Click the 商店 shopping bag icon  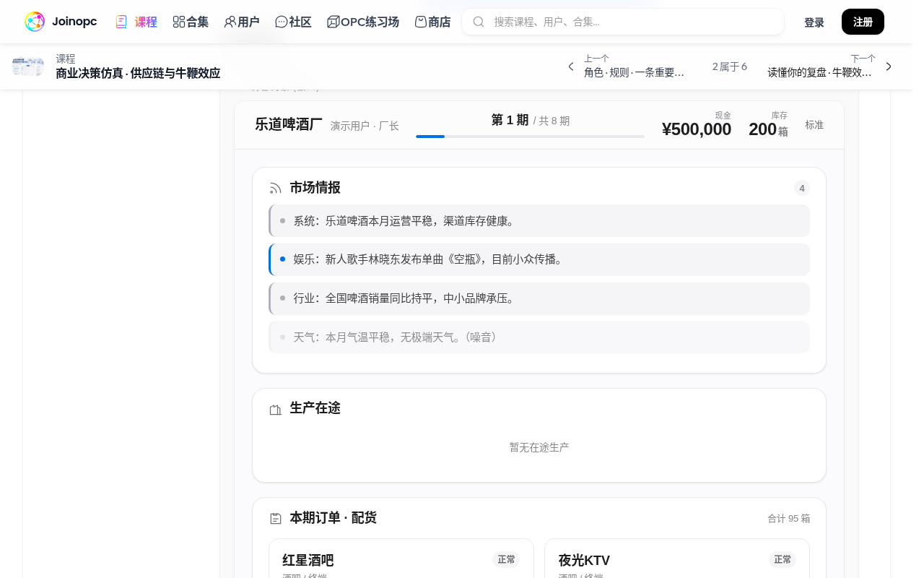coord(421,22)
